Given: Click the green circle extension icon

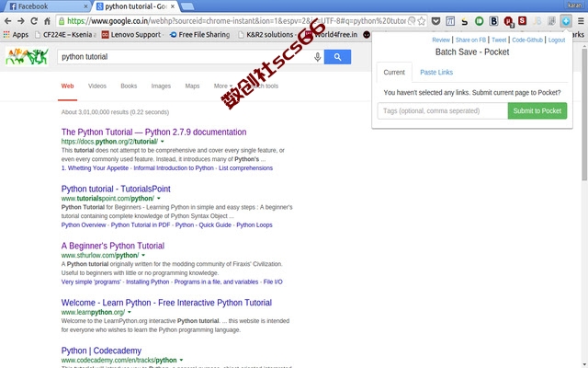Looking at the screenshot, I should click(x=479, y=21).
